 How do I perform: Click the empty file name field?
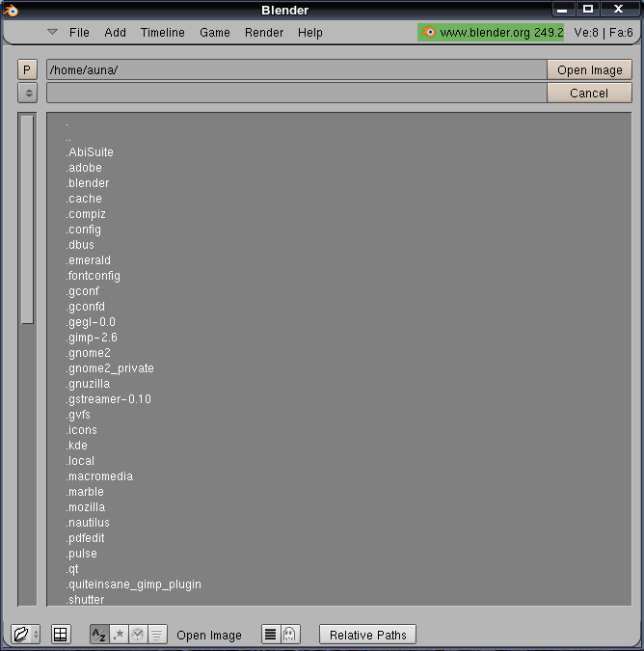coord(297,93)
